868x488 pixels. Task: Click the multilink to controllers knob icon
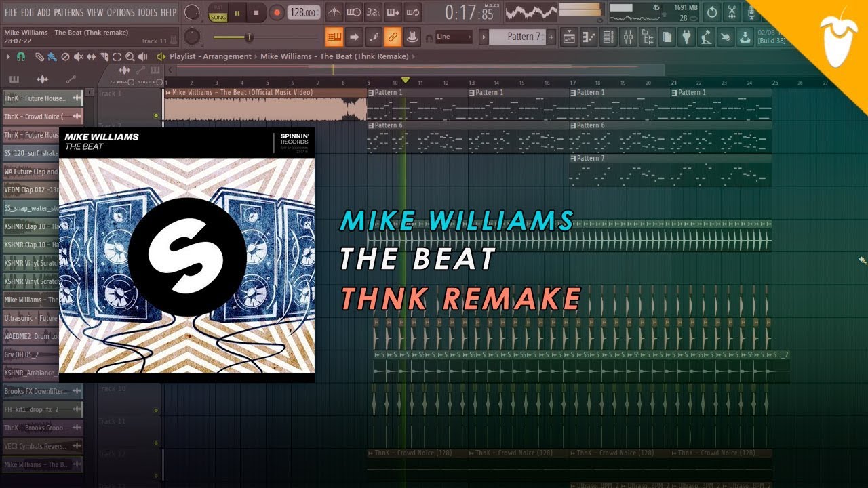point(412,36)
